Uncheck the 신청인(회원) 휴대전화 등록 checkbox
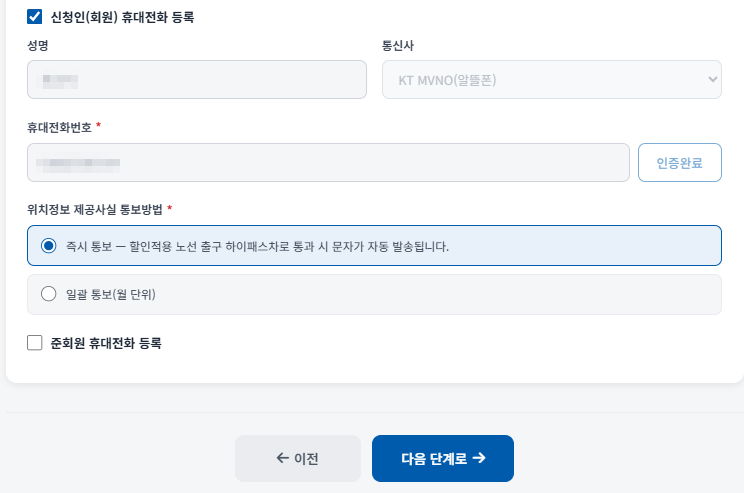744x493 pixels. [x=35, y=17]
